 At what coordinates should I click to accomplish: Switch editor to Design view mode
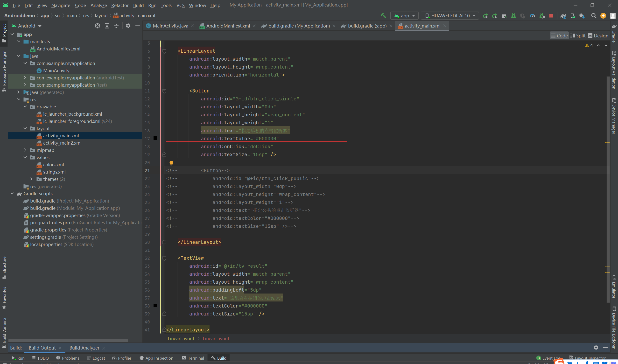coord(598,36)
